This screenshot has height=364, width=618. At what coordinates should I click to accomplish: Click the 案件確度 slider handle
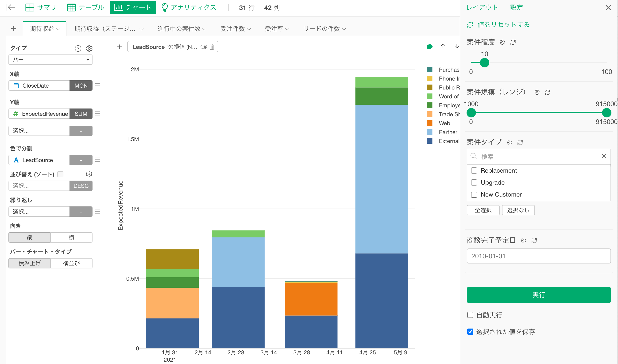(484, 62)
